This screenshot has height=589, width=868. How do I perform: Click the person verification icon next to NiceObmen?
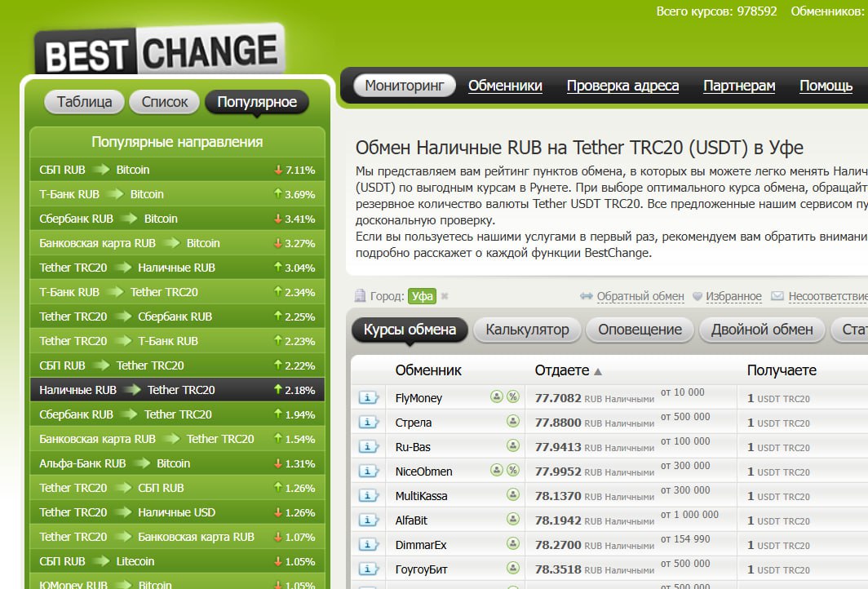(497, 470)
